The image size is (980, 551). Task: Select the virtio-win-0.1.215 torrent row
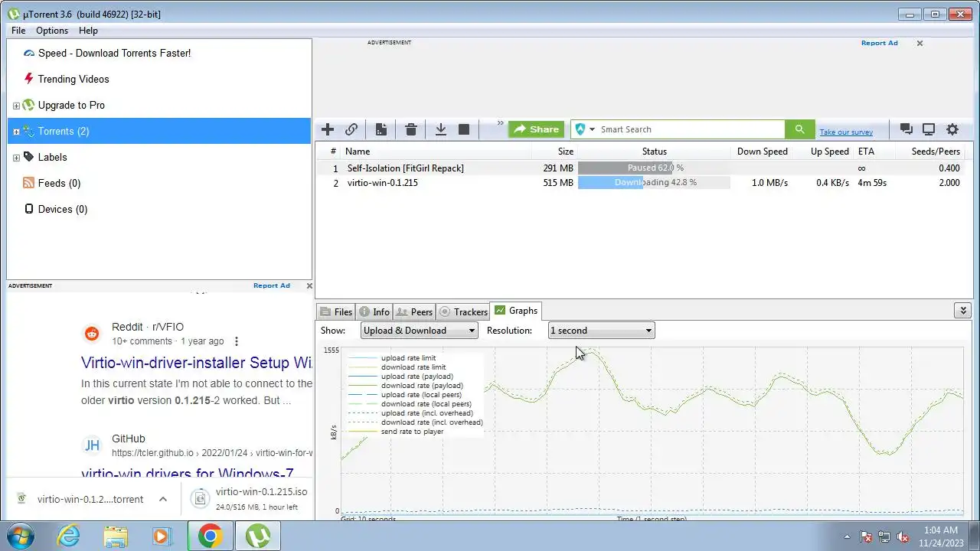pos(643,183)
